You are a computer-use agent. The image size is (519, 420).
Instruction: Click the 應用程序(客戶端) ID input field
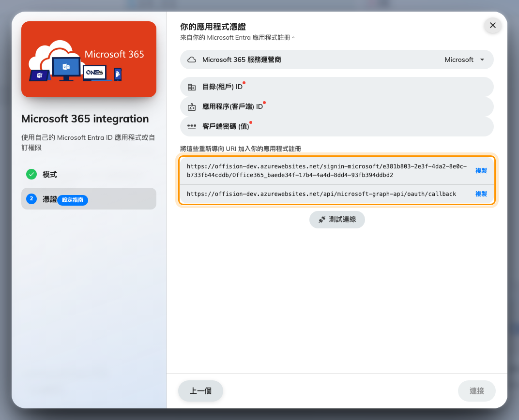(x=336, y=106)
